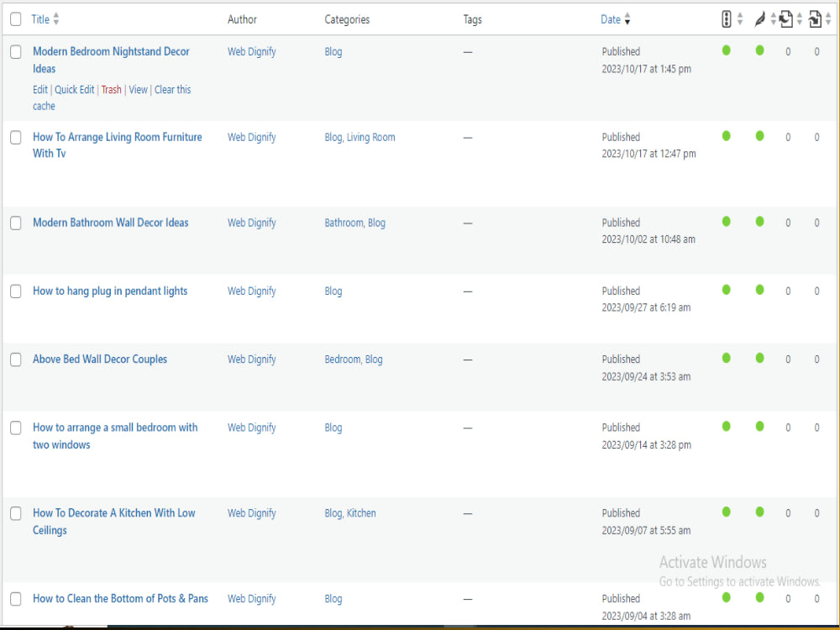
Task: Click the outgoing internal links column icon
Action: (786, 19)
